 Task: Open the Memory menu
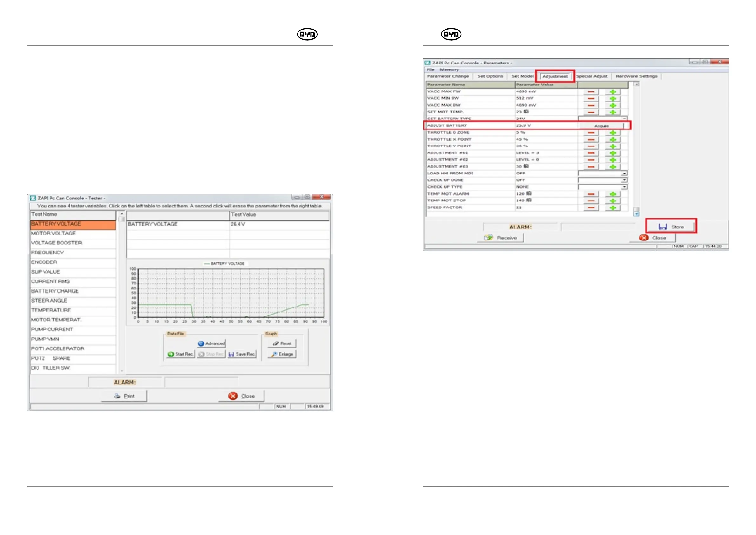click(x=449, y=70)
